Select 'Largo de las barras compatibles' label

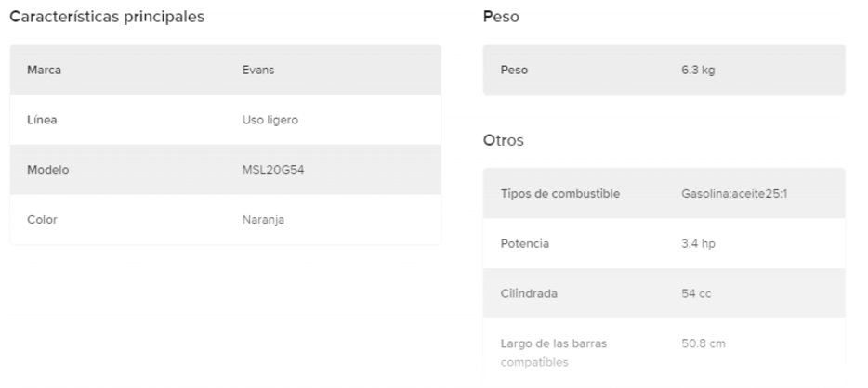coord(554,353)
